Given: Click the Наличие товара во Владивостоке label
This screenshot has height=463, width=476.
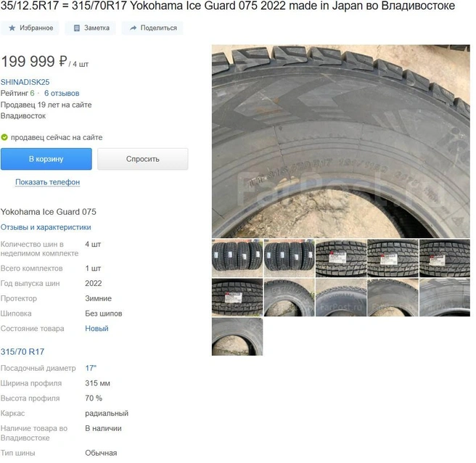Looking at the screenshot, I should pos(33,433).
